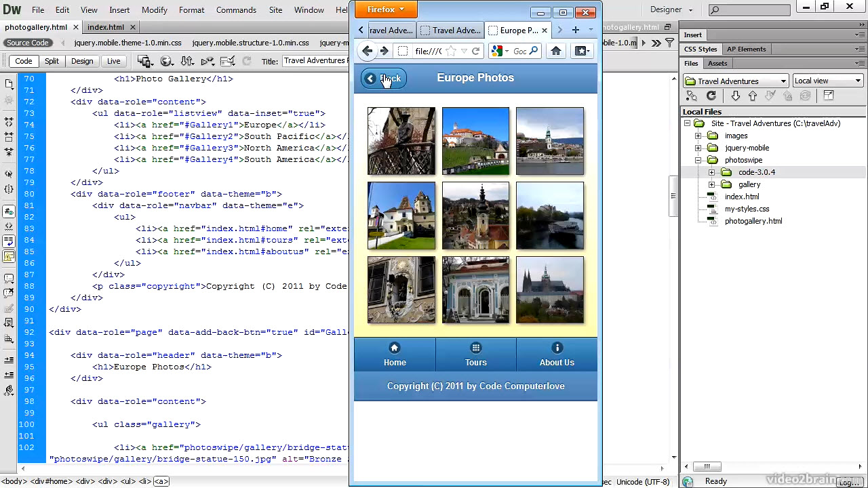This screenshot has width=868, height=488.
Task: Click Firefox browser forward arrow
Action: pyautogui.click(x=384, y=51)
